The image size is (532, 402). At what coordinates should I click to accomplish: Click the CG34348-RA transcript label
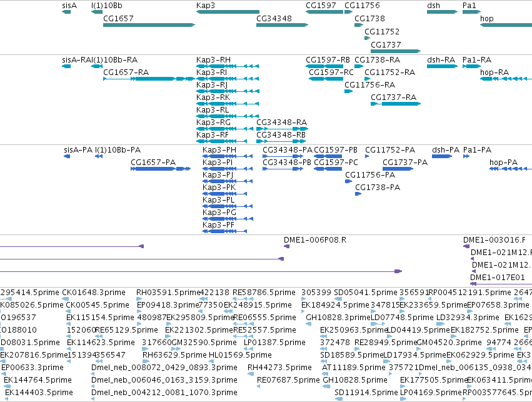coord(281,122)
